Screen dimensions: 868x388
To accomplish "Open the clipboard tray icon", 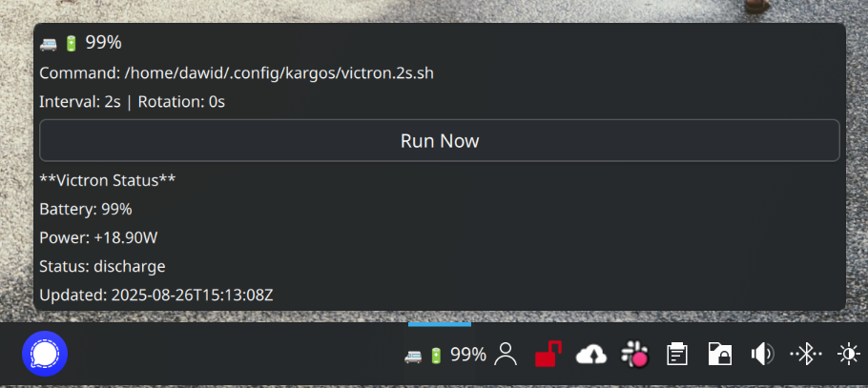I will pyautogui.click(x=677, y=355).
